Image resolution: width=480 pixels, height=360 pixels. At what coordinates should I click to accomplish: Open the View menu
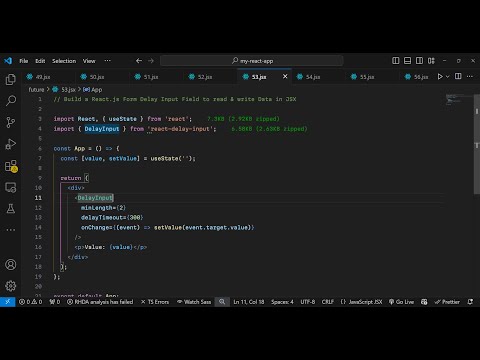pyautogui.click(x=89, y=61)
